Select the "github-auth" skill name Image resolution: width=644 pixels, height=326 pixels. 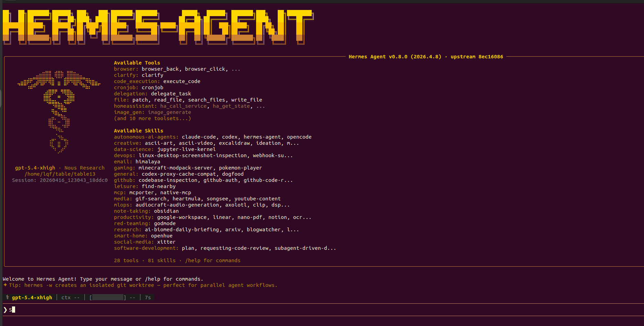click(x=220, y=180)
